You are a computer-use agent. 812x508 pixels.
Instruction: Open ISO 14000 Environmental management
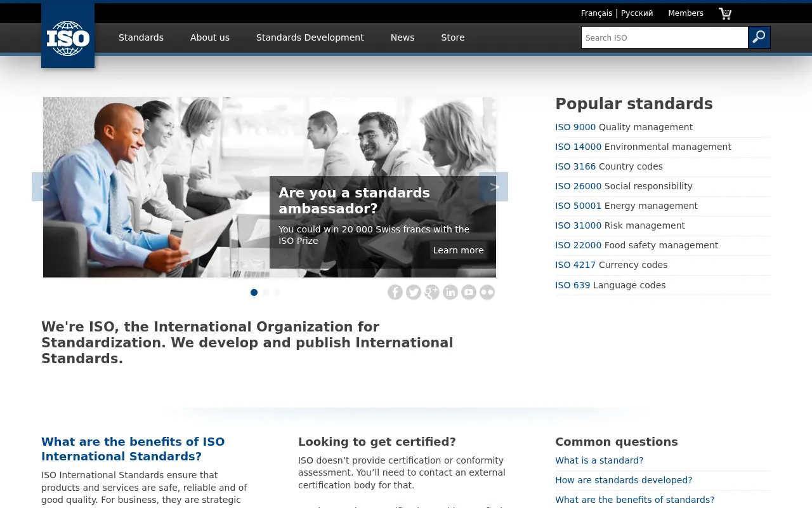[x=643, y=147]
